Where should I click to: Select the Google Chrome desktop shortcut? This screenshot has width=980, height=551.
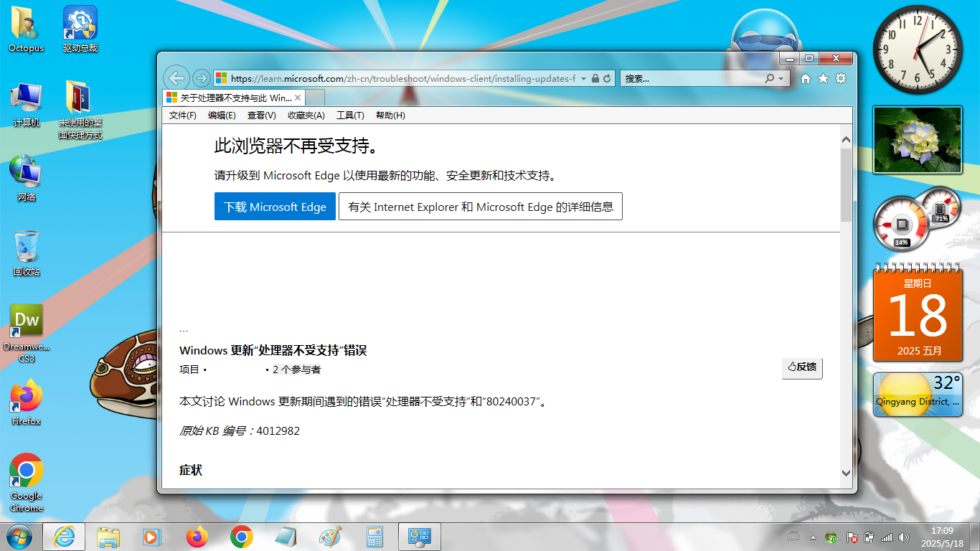27,482
